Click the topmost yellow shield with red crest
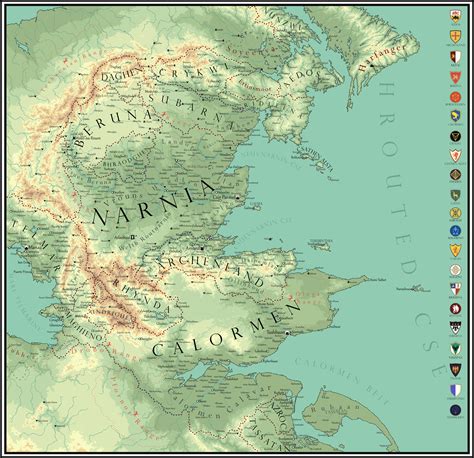Image resolution: width=474 pixels, height=458 pixels. coord(455,16)
